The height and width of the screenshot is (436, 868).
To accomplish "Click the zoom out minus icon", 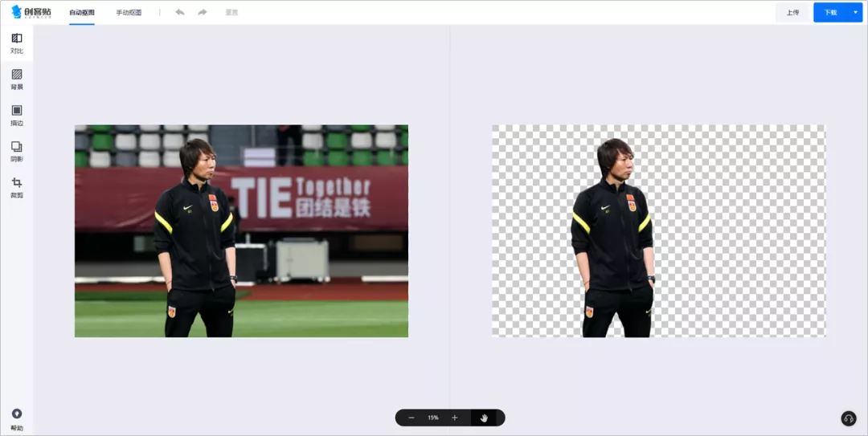I will (411, 418).
